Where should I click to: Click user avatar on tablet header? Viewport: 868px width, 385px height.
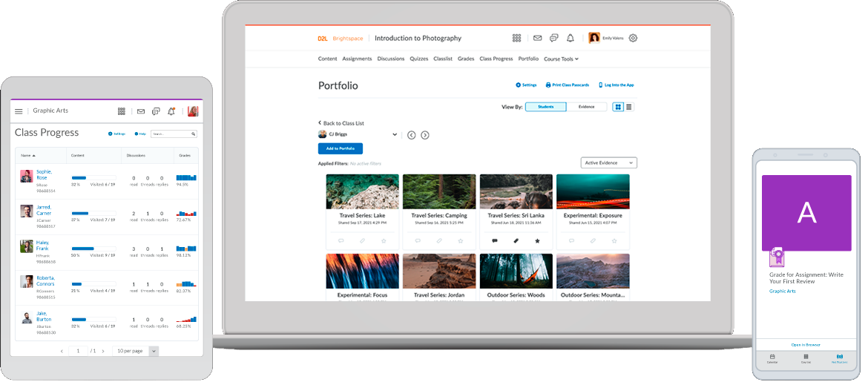(193, 111)
